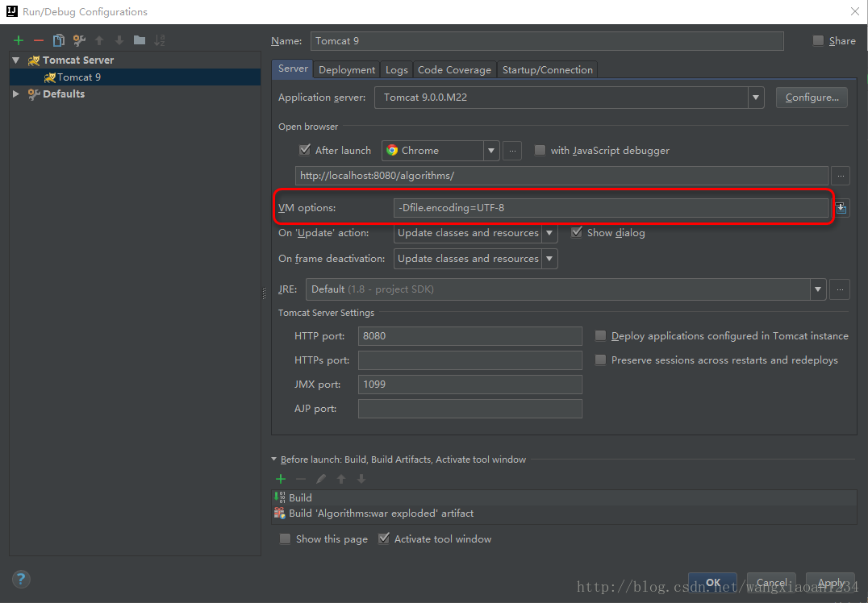Enable Deploy applications configured in Tomcat instance

[x=600, y=336]
